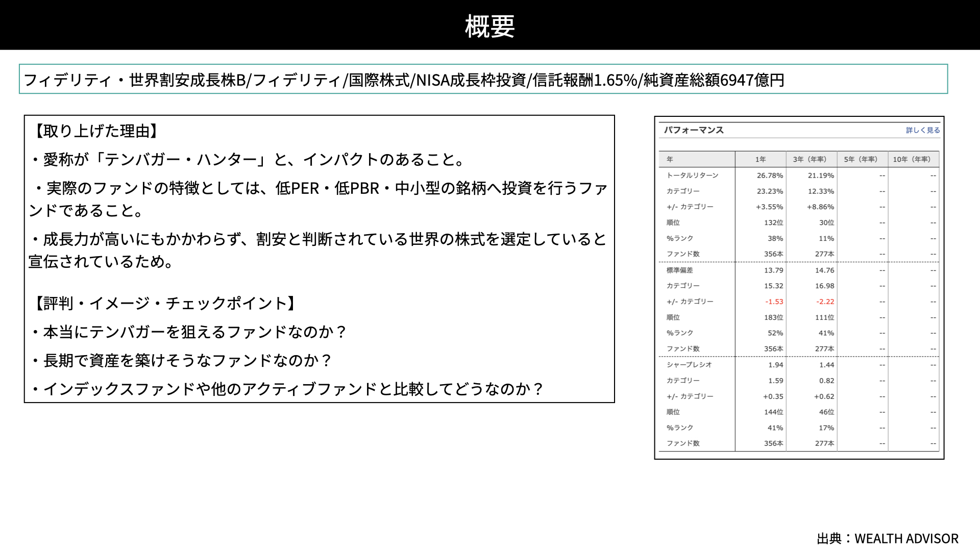Click the 0.82 category Sharpe value
Viewport: 980px width, 551px height.
pyautogui.click(x=827, y=381)
